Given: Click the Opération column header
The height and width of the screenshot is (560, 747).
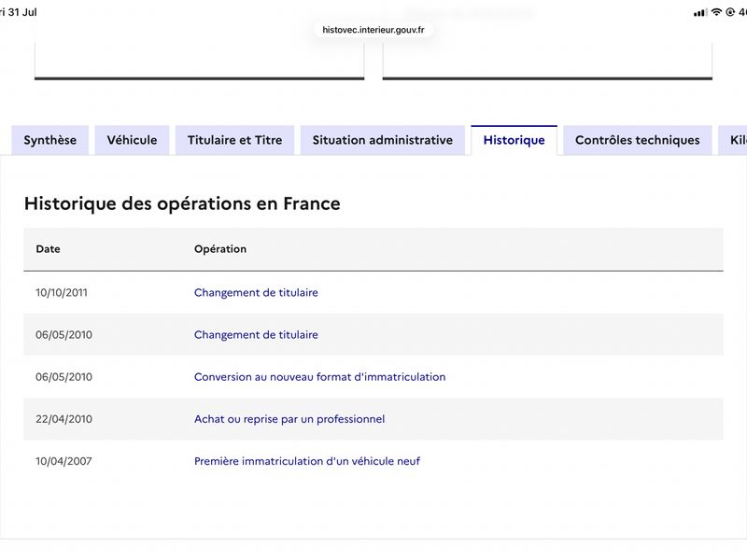Looking at the screenshot, I should coord(220,249).
